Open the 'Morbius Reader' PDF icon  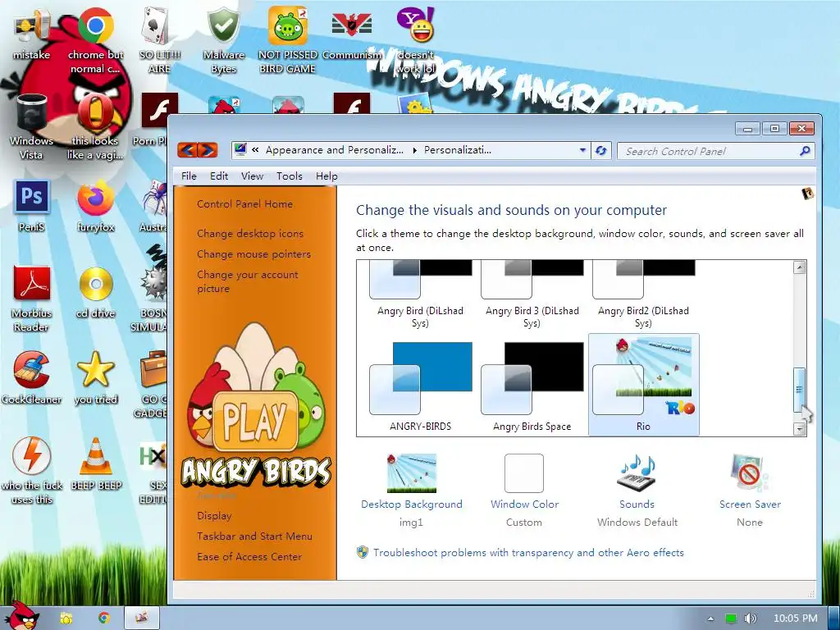[x=32, y=299]
